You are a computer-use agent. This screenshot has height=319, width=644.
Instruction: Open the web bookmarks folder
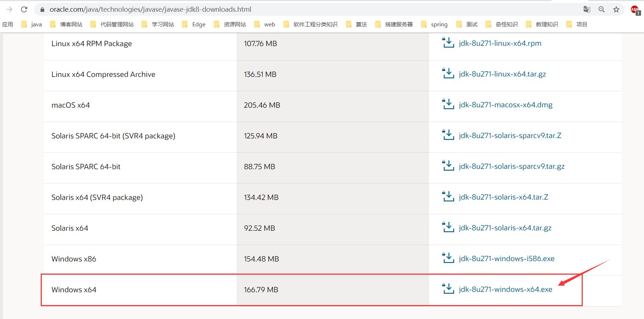(265, 25)
